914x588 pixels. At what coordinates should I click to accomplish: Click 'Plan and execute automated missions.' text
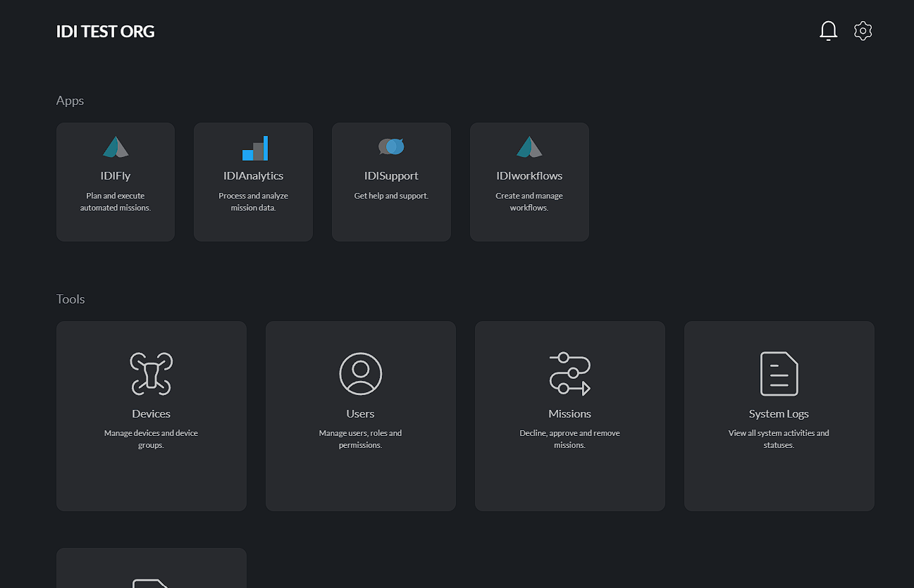click(116, 202)
